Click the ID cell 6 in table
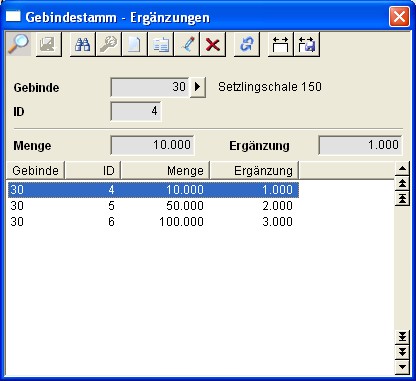The height and width of the screenshot is (381, 416). point(111,222)
